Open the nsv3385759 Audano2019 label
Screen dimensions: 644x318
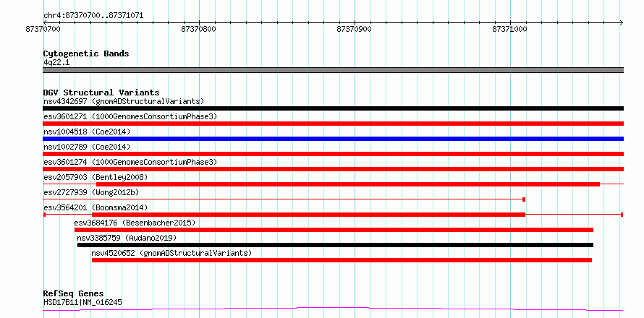click(127, 238)
